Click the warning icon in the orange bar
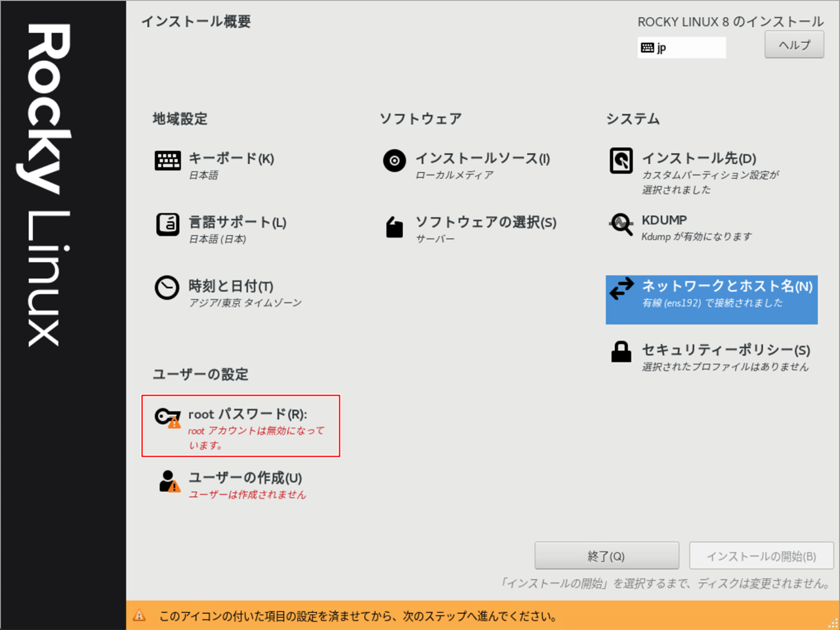The width and height of the screenshot is (840, 630). pyautogui.click(x=139, y=616)
